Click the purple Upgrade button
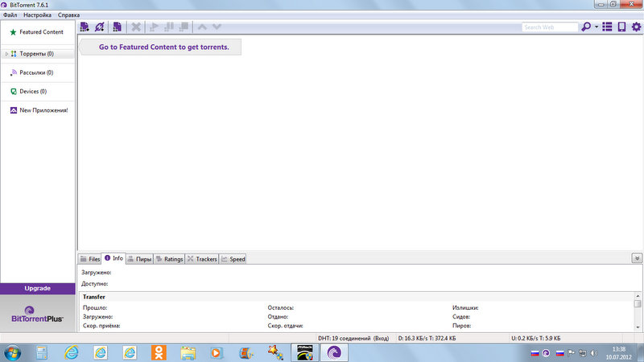Screen dimensions: 644x362 [x=37, y=289]
